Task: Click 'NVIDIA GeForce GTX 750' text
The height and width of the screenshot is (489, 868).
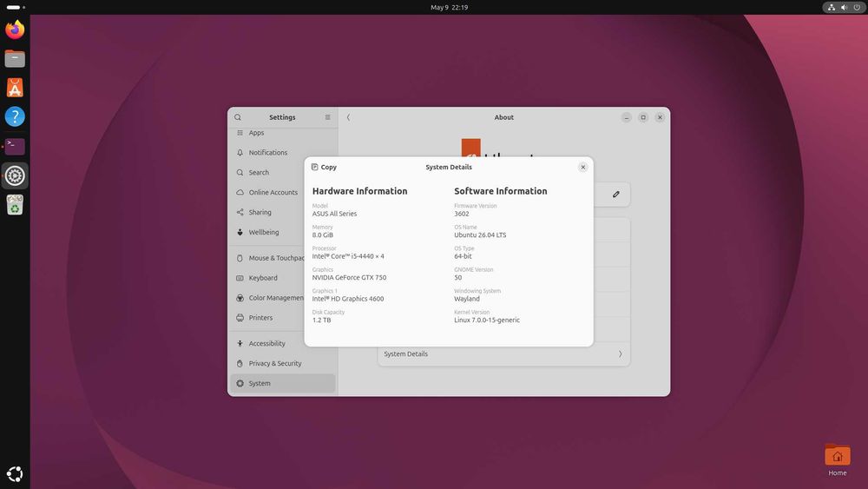Action: point(349,277)
